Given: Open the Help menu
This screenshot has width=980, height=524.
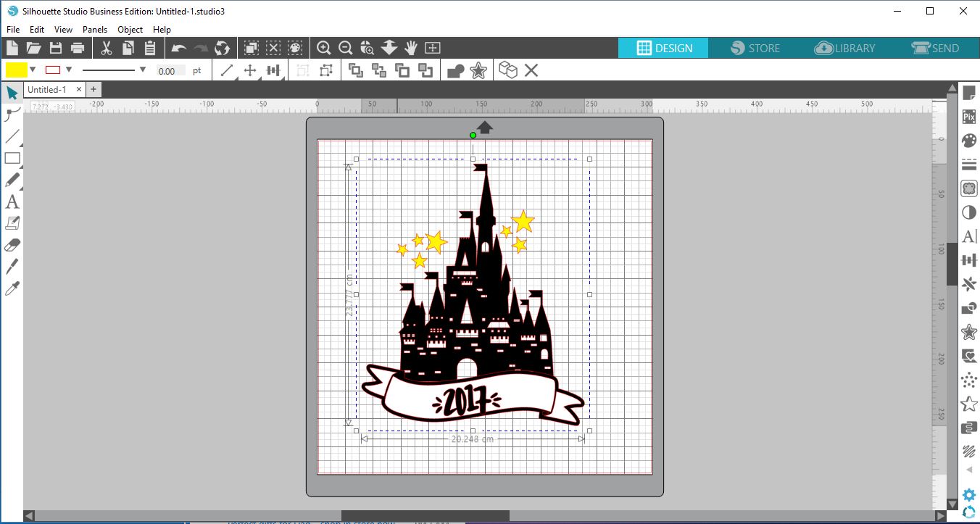Looking at the screenshot, I should pyautogui.click(x=162, y=30).
